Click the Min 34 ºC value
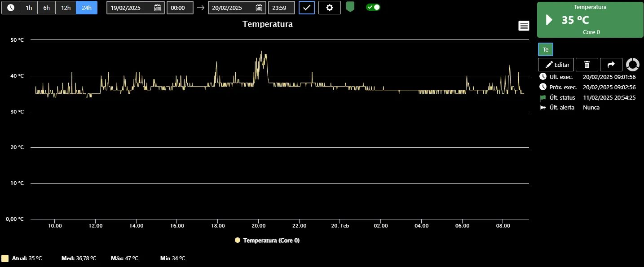This screenshot has width=644, height=267. click(172, 258)
